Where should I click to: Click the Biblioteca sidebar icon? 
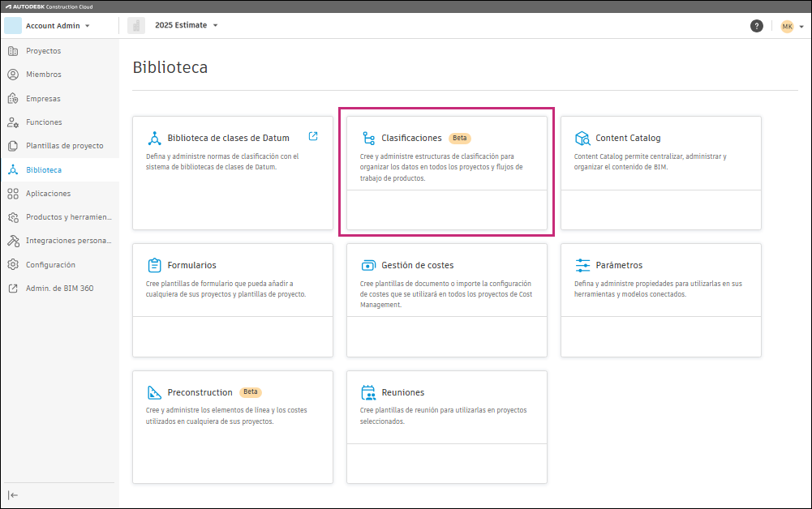pos(13,169)
